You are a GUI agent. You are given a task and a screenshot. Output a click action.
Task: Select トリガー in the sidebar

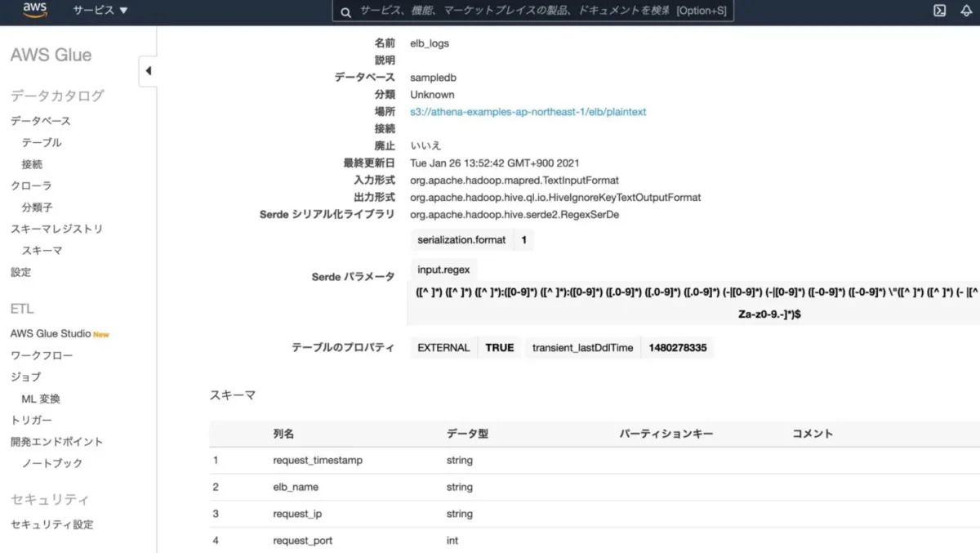[x=31, y=420]
